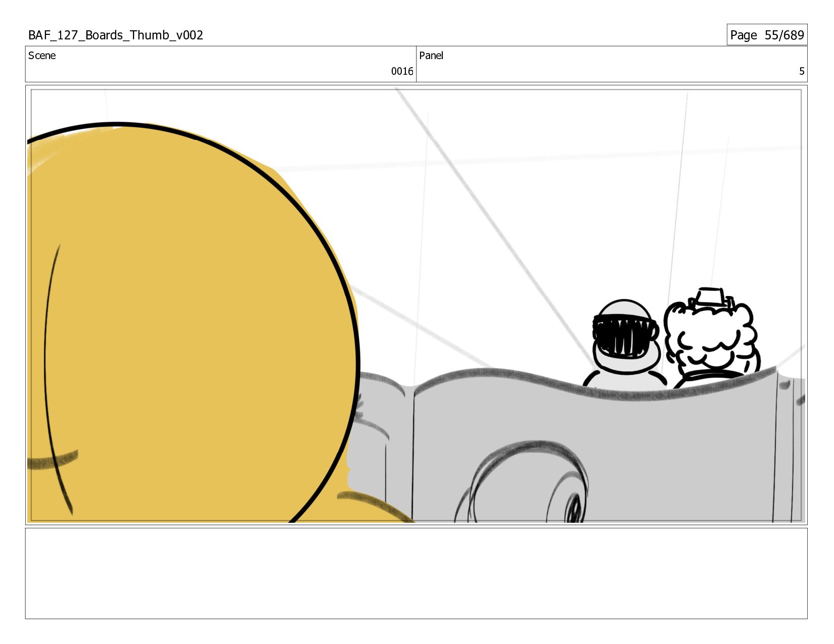Click the Panel label
Image resolution: width=834 pixels, height=644 pixels.
[x=431, y=56]
